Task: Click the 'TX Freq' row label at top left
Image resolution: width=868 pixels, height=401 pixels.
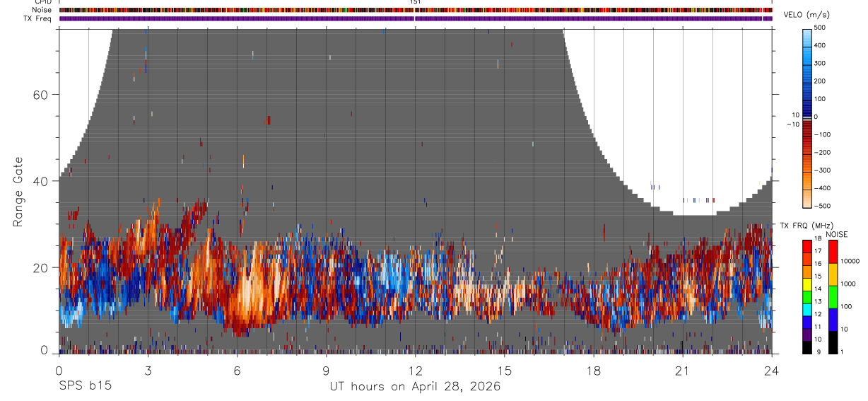Action: coord(39,18)
